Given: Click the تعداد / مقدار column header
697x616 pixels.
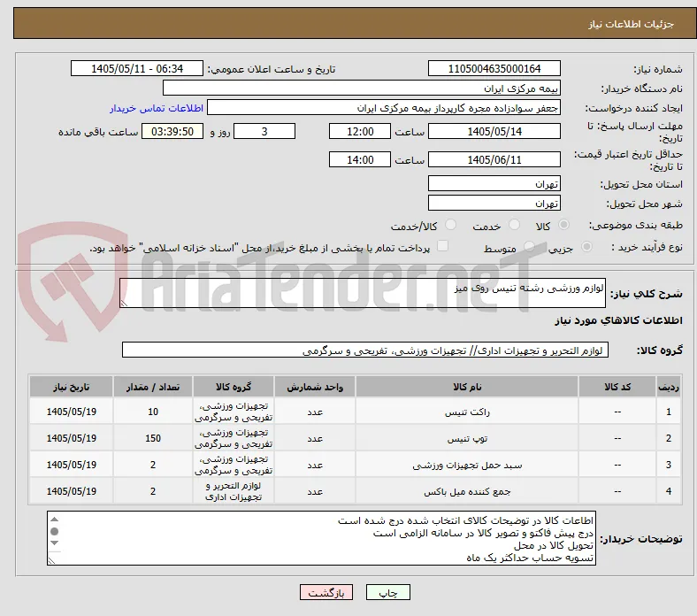Looking at the screenshot, I should [153, 387].
